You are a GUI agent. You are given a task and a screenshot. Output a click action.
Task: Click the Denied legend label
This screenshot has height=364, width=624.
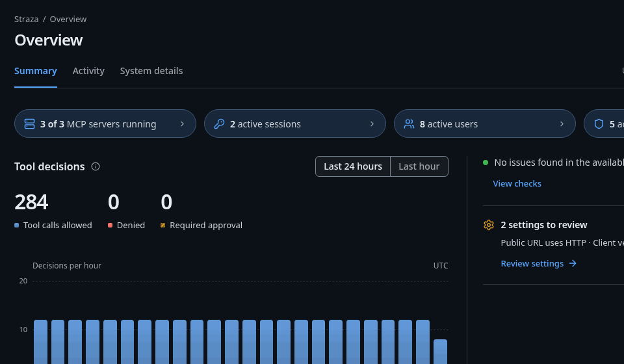point(131,225)
